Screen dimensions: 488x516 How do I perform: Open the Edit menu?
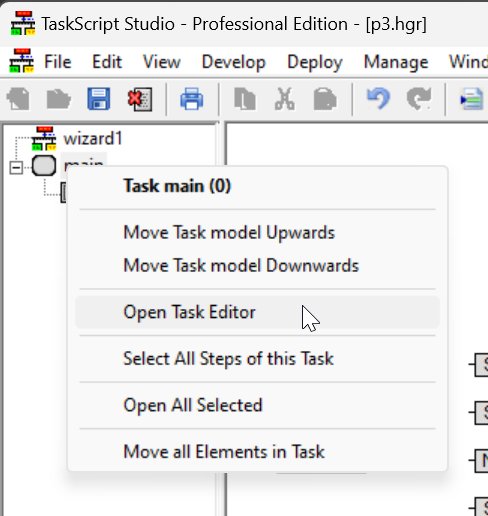[107, 62]
